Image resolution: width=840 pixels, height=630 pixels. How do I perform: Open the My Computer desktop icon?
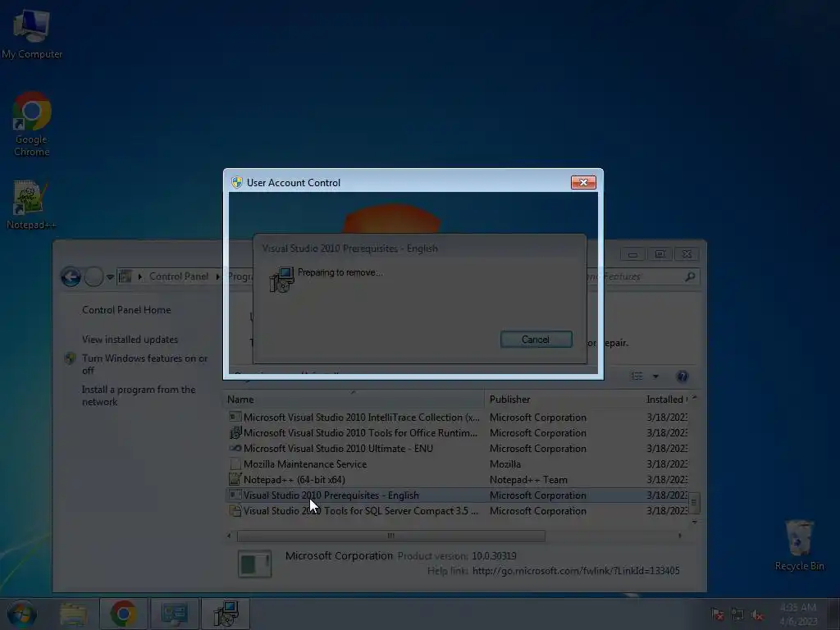[x=31, y=32]
